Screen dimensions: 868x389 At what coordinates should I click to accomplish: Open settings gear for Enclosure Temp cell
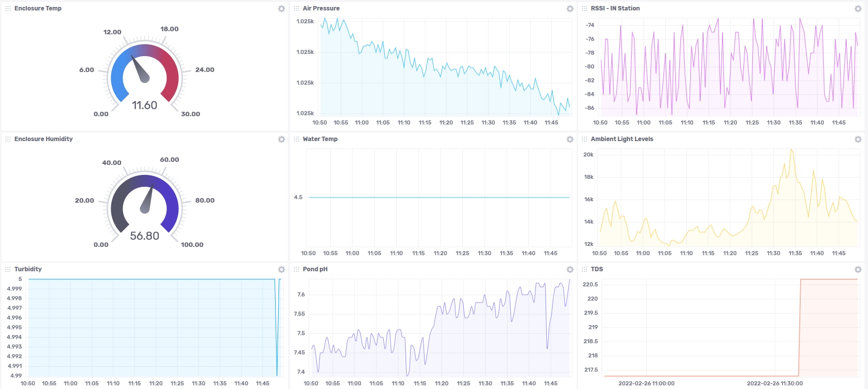click(282, 9)
